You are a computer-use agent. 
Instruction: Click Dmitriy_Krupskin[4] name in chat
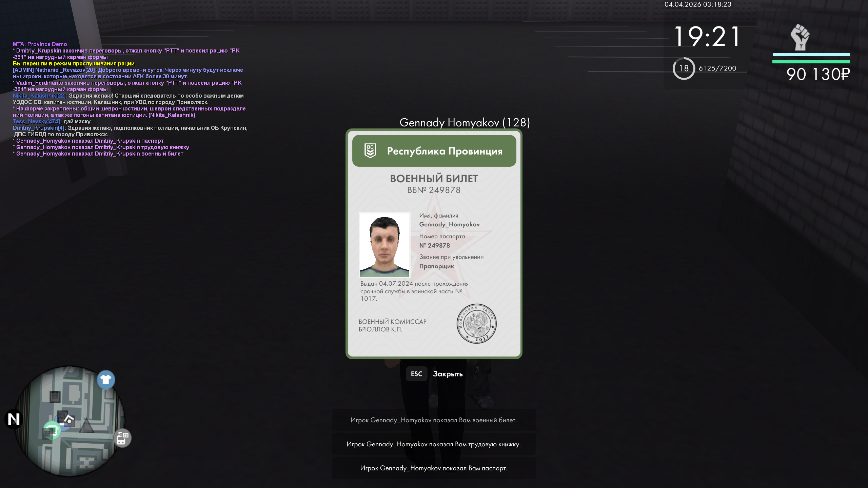tap(39, 128)
